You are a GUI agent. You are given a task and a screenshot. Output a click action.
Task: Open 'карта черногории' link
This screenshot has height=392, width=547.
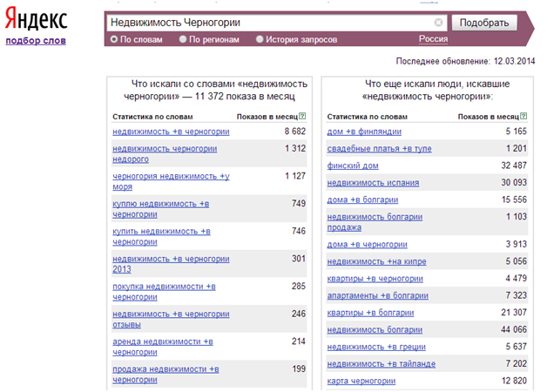pos(361,382)
